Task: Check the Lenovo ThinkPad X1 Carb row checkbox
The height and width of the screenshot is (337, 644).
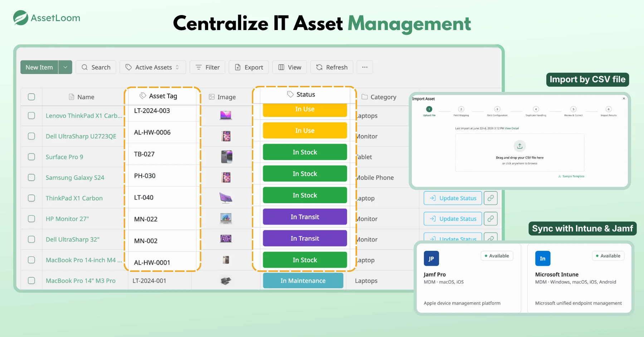Action: click(31, 116)
